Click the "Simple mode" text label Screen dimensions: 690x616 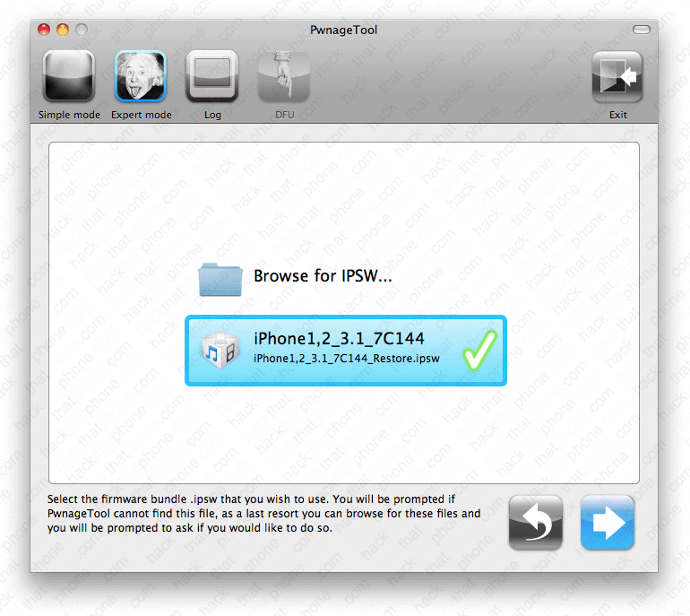(68, 115)
